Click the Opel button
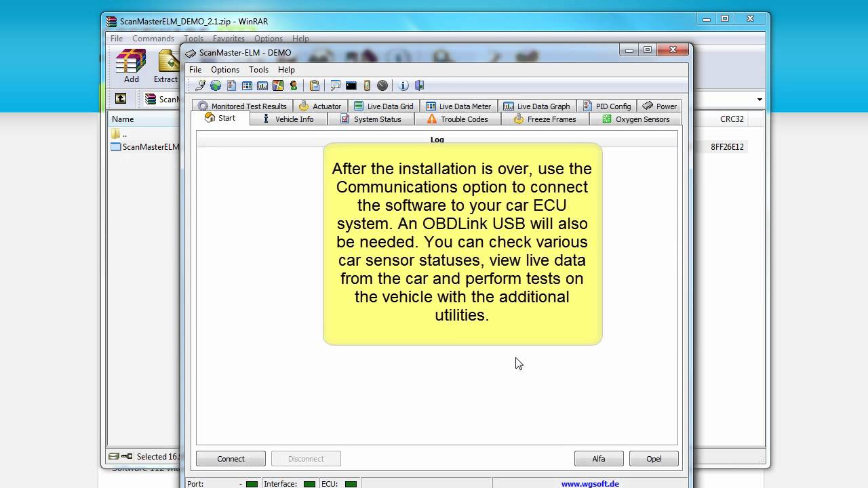Image resolution: width=868 pixels, height=488 pixels. point(654,459)
